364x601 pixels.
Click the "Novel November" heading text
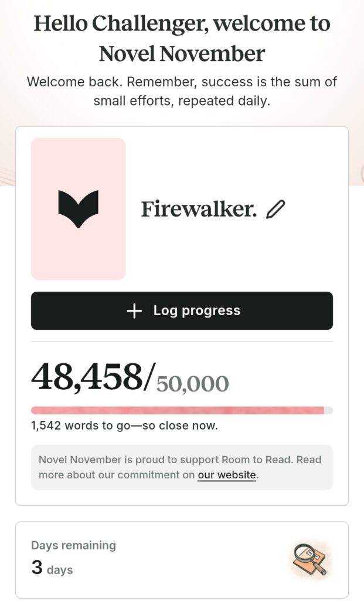182,54
